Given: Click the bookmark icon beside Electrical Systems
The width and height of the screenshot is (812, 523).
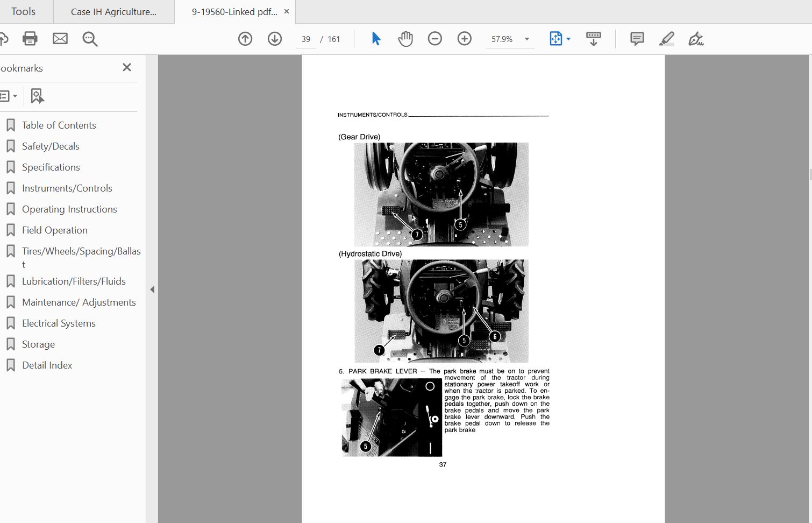Looking at the screenshot, I should (x=10, y=323).
